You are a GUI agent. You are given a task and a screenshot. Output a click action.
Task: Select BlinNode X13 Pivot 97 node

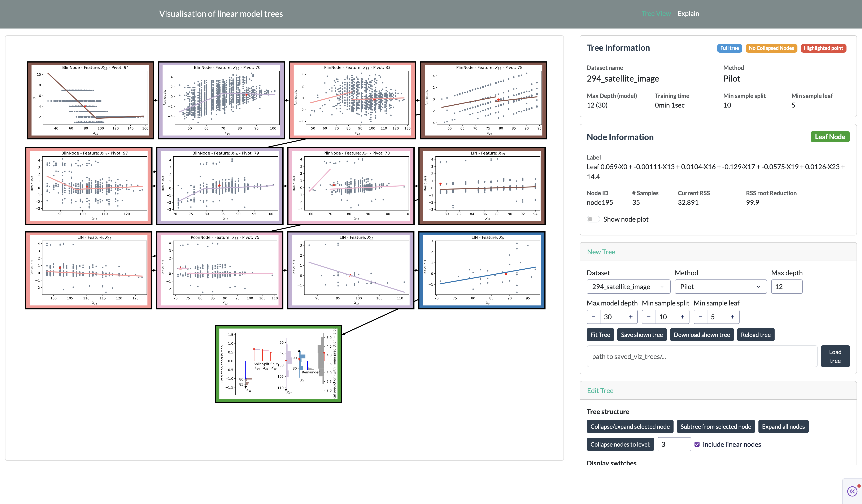89,186
